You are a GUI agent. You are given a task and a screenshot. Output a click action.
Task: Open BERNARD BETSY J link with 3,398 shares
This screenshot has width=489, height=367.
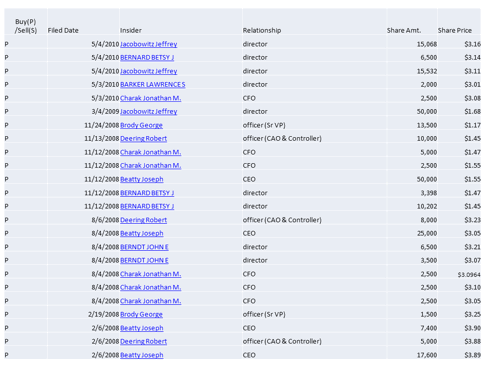click(147, 193)
